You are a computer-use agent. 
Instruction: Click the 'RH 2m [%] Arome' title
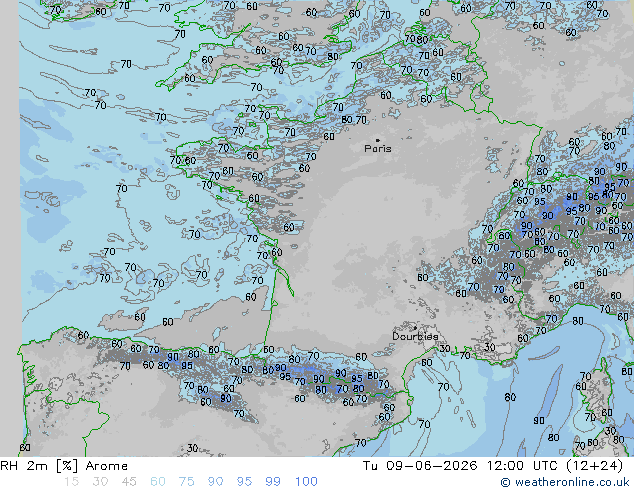[64, 466]
